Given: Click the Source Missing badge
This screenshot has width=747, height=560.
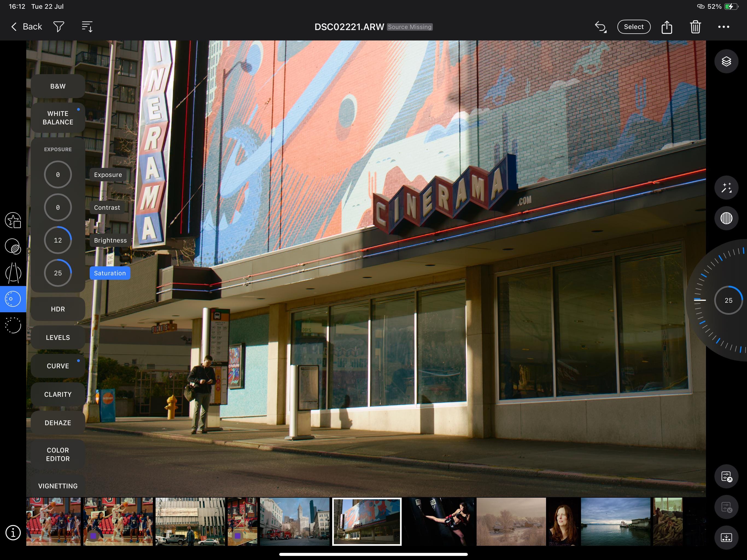Looking at the screenshot, I should tap(410, 27).
